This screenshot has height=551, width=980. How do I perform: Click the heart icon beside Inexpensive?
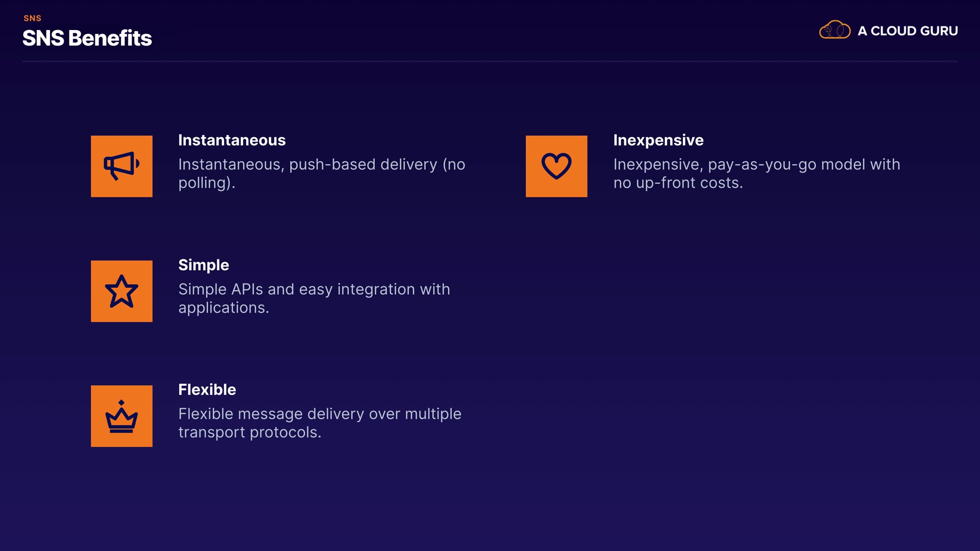556,166
